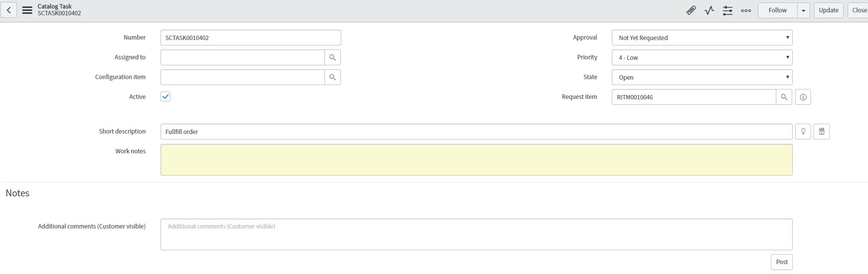Click the Number label
This screenshot has width=868, height=274.
click(x=135, y=38)
